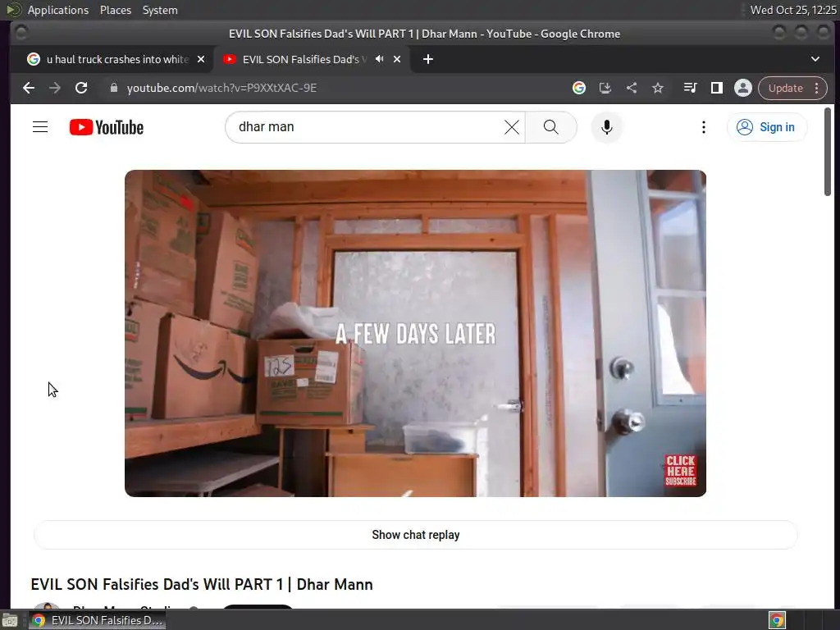Image resolution: width=840 pixels, height=630 pixels.
Task: Open the Chrome profile avatar
Action: click(x=743, y=88)
